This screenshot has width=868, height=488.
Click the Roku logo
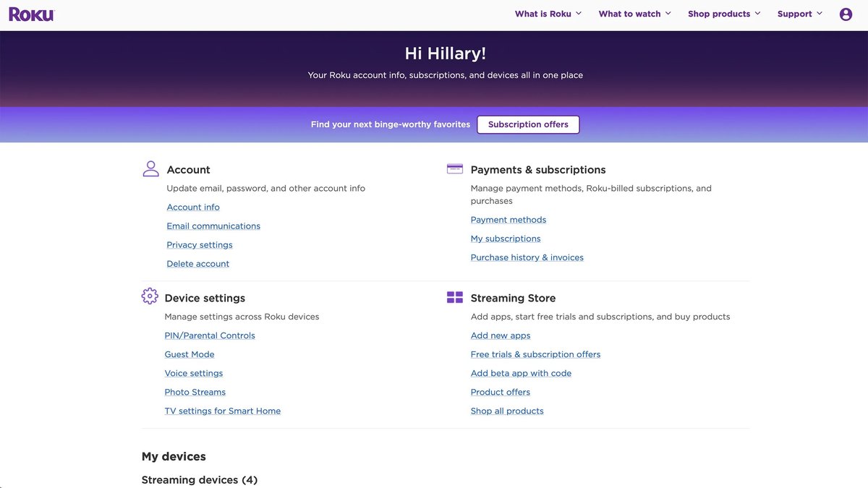[30, 14]
